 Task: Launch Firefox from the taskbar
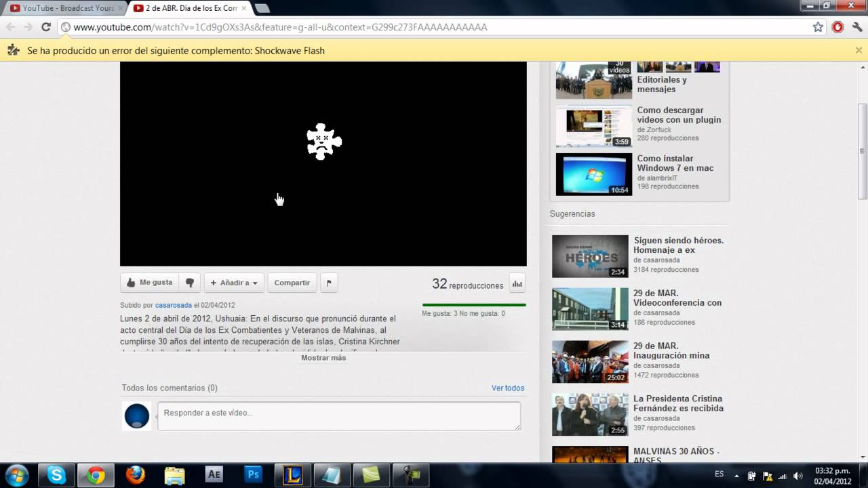tap(135, 475)
